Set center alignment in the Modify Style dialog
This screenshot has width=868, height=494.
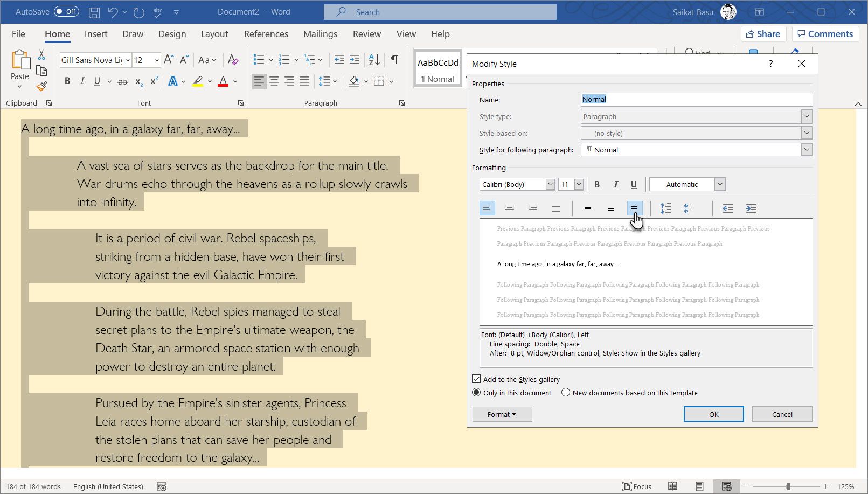(x=510, y=208)
